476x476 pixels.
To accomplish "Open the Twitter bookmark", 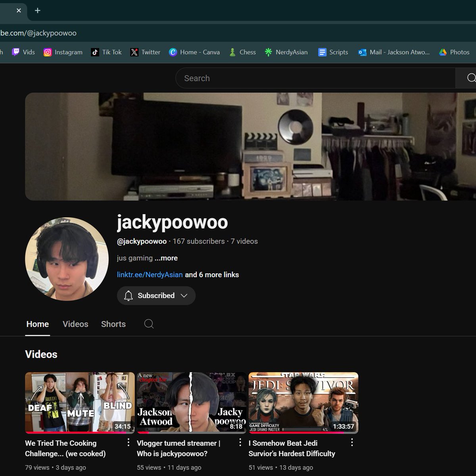I will tap(146, 52).
